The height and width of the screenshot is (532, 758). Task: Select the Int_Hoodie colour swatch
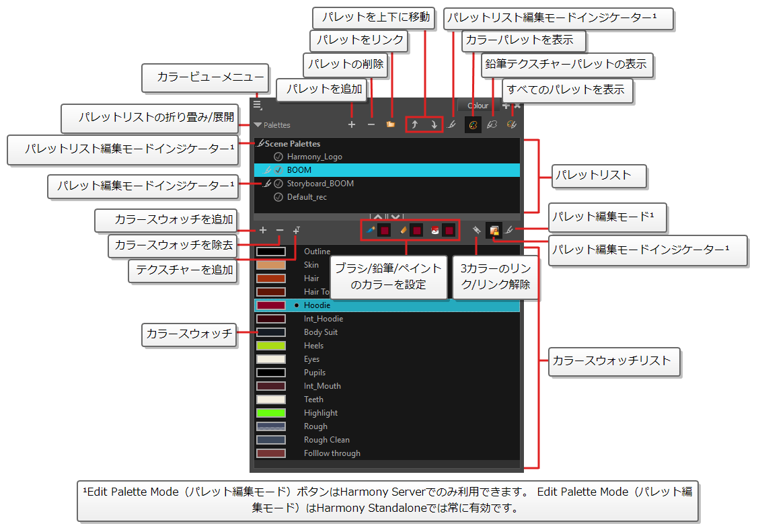(x=270, y=319)
